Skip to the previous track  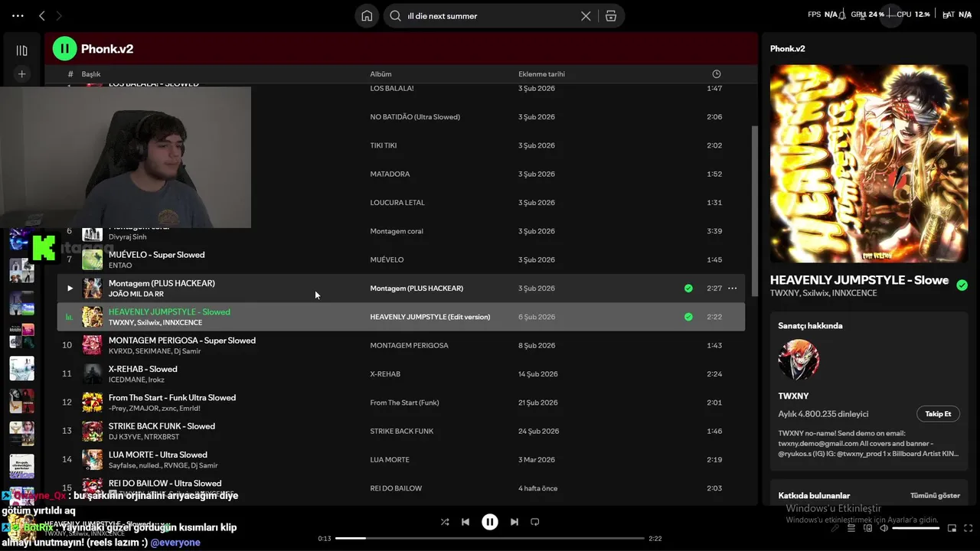tap(465, 522)
